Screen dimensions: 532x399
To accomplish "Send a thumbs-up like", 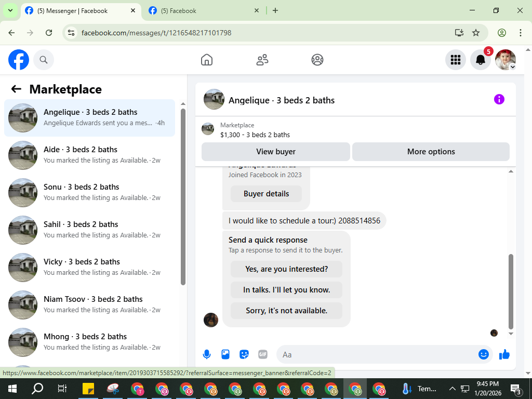I will (x=504, y=354).
